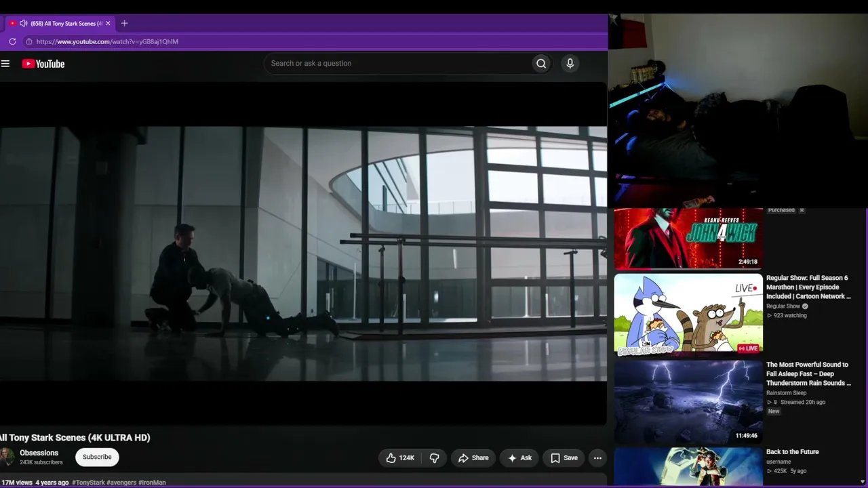
Task: Subscribe to the Obsessions channel
Action: 97,457
